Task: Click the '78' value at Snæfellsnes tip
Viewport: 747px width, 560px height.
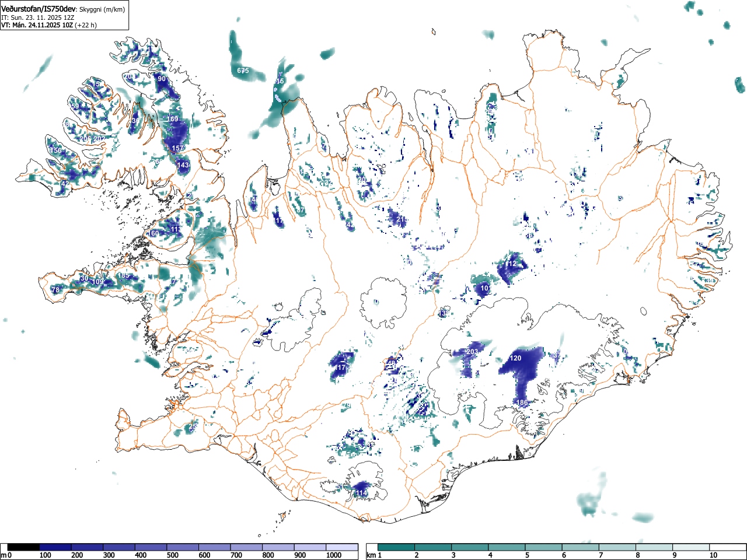Action: pos(56,290)
